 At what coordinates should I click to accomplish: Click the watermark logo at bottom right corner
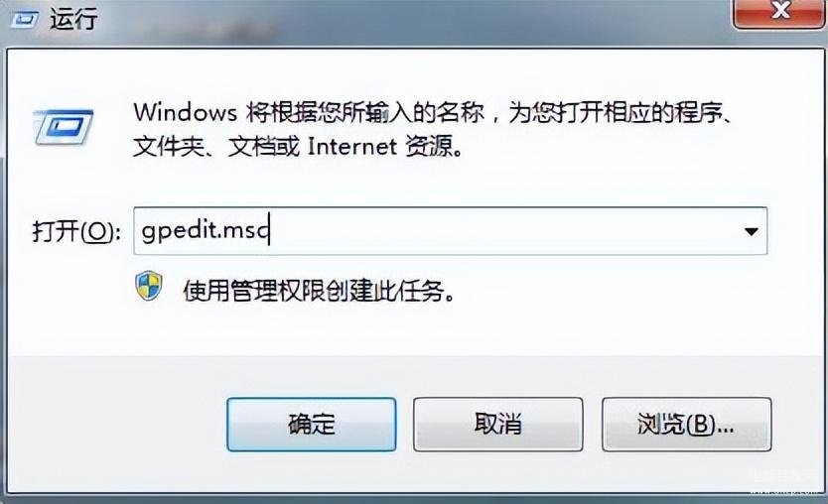pos(783,483)
